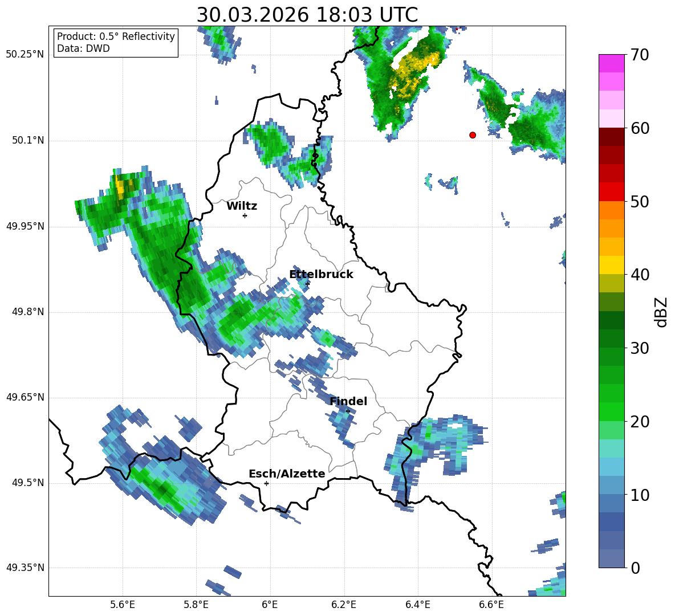The height and width of the screenshot is (616, 675).
Task: Click the Ettelbruck station cross marker
Action: [x=307, y=284]
